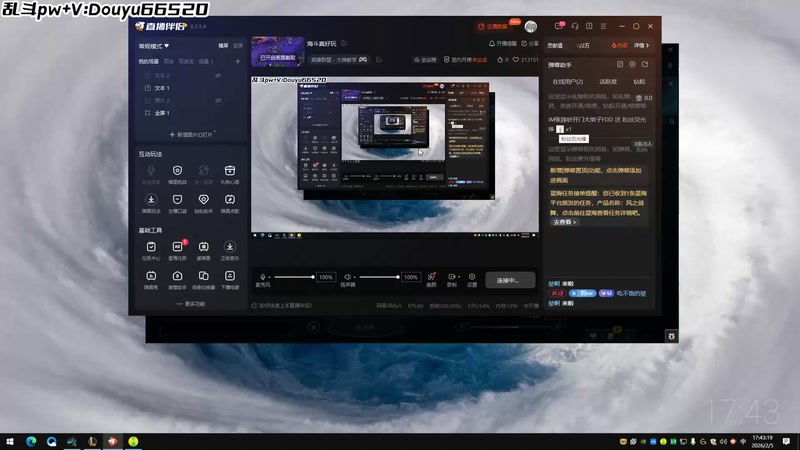
Task: Select the 我的场景 scene tab
Action: (x=148, y=61)
